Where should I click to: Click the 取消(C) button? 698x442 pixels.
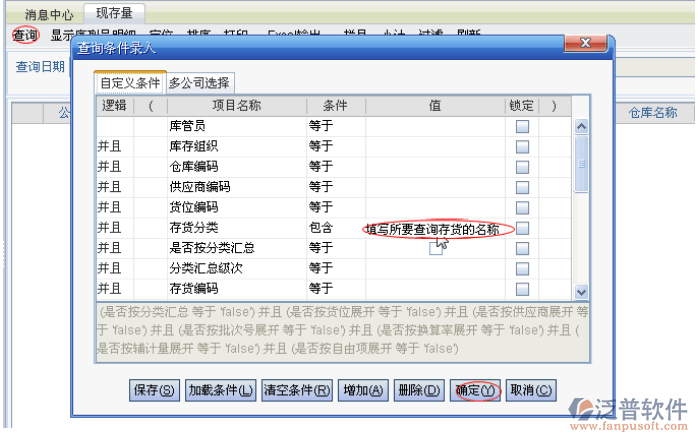pos(530,390)
